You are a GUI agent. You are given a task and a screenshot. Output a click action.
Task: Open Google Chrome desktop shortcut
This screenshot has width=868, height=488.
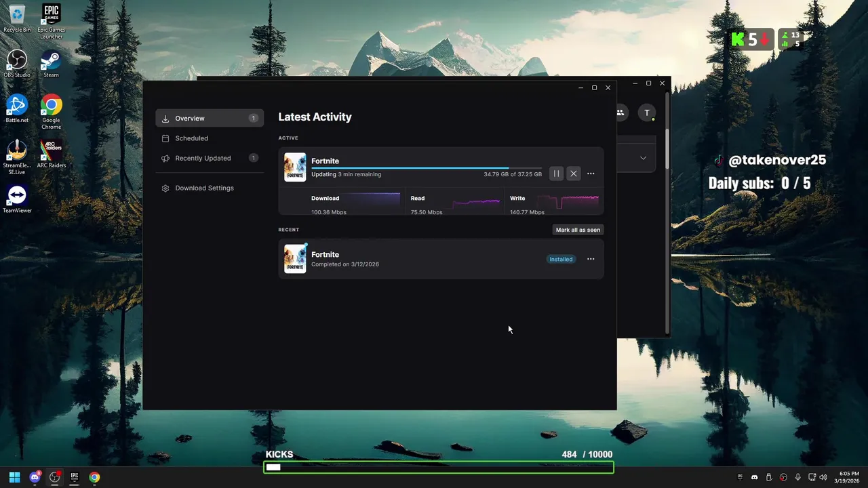pyautogui.click(x=52, y=112)
